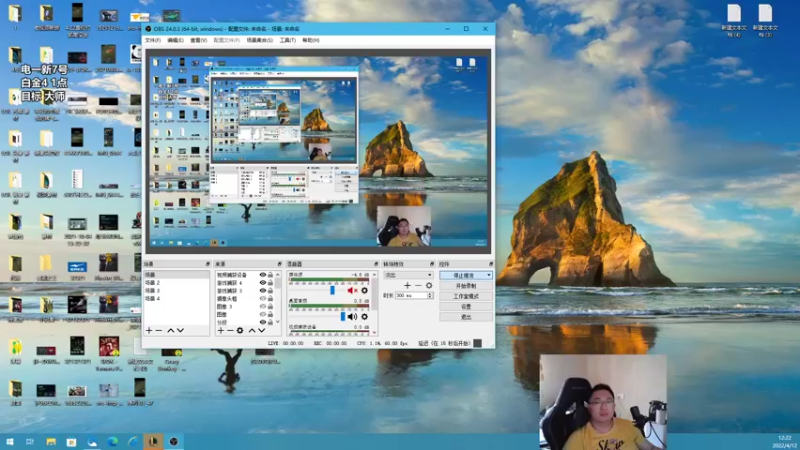Screen dimensions: 800x450
Task: Open the 场景集合(S) menu
Action: point(260,40)
